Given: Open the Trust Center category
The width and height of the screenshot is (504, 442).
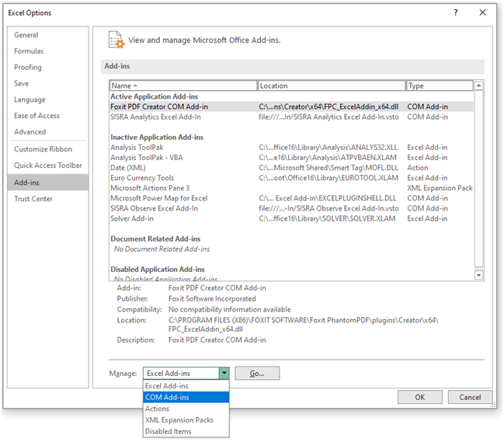Looking at the screenshot, I should (33, 199).
